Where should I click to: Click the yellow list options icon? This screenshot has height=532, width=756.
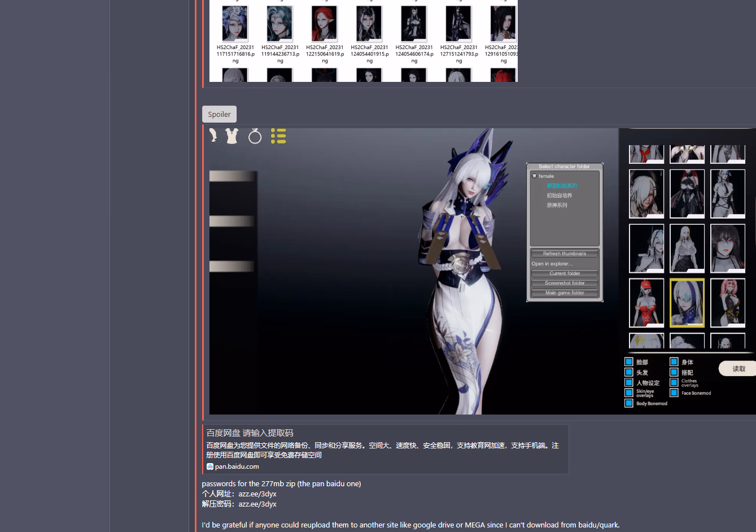click(x=278, y=136)
